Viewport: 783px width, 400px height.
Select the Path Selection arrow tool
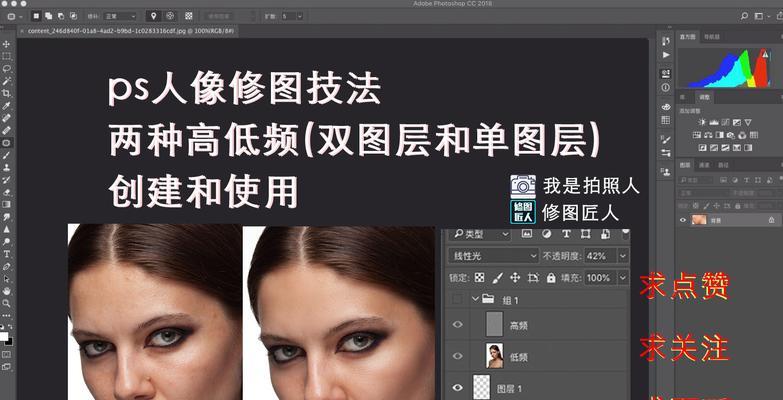7,279
